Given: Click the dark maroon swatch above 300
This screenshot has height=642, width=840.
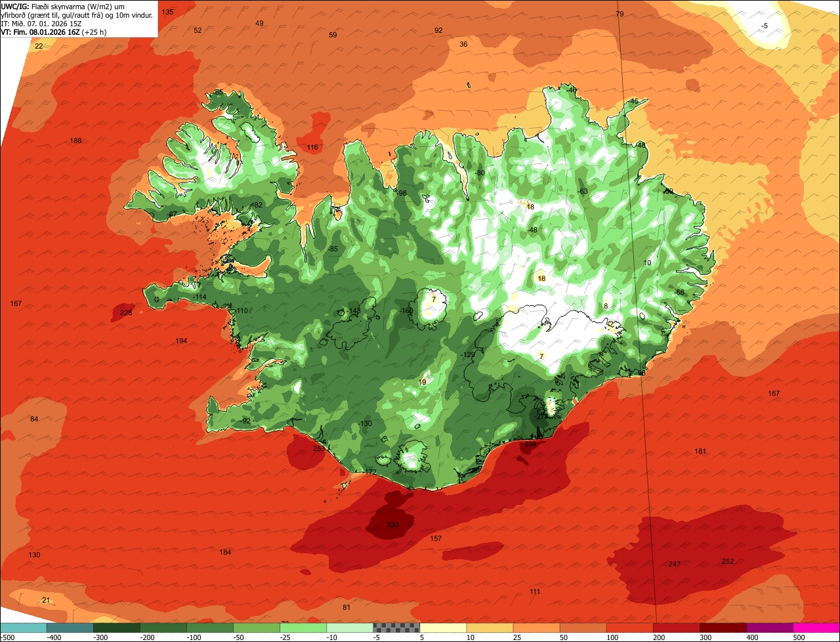Looking at the screenshot, I should pyautogui.click(x=723, y=628).
